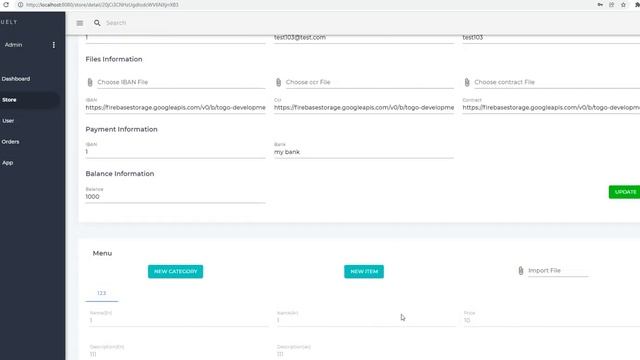640x360 pixels.
Task: Toggle the hamburger menu icon
Action: 80,23
